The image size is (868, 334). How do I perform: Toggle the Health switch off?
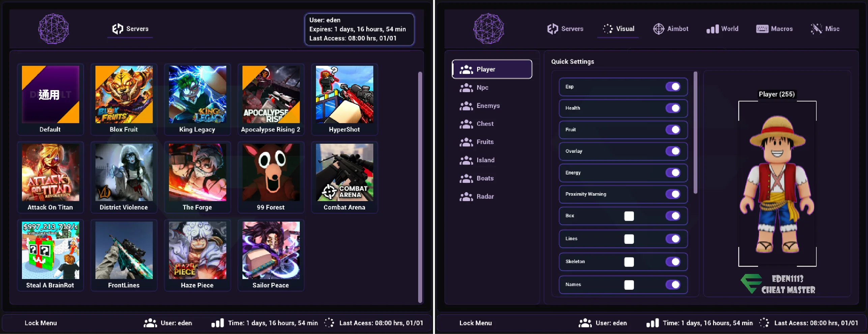pos(673,108)
